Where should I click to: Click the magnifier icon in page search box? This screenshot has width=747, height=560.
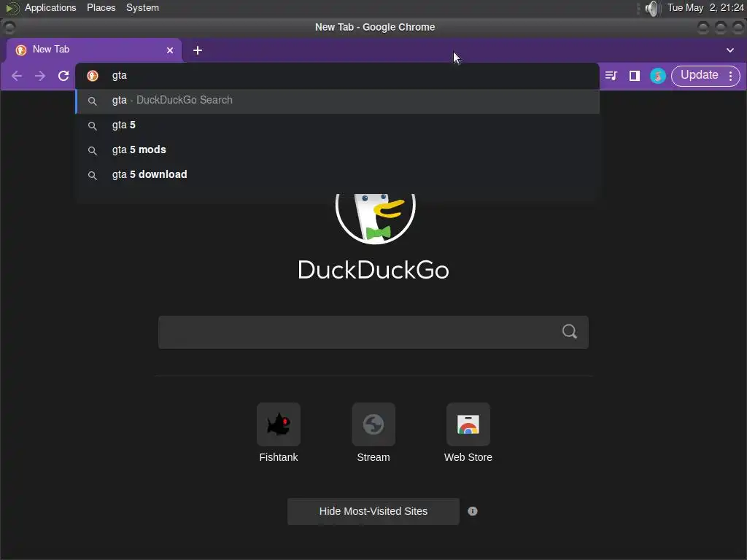(x=569, y=332)
